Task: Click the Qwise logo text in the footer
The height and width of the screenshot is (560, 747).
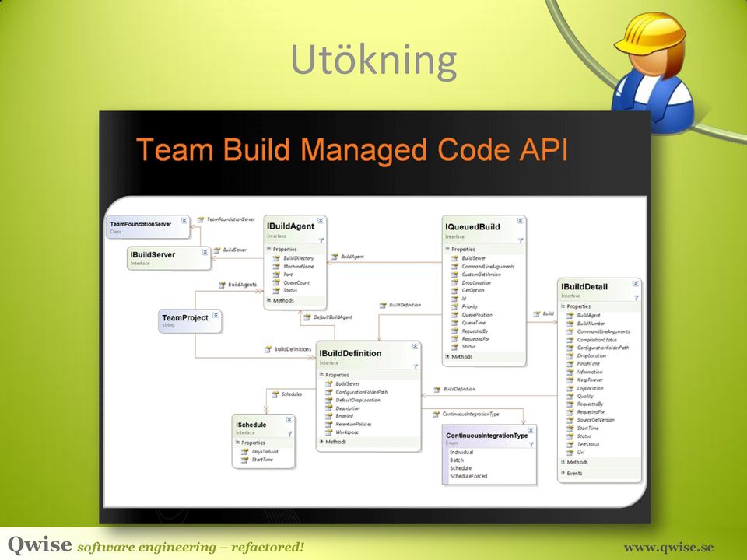Action: (x=40, y=544)
